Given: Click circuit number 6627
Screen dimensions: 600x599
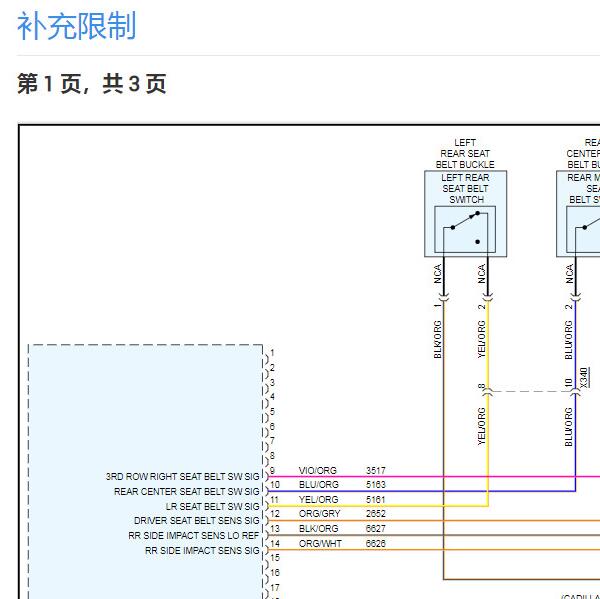Looking at the screenshot, I should 375,529.
